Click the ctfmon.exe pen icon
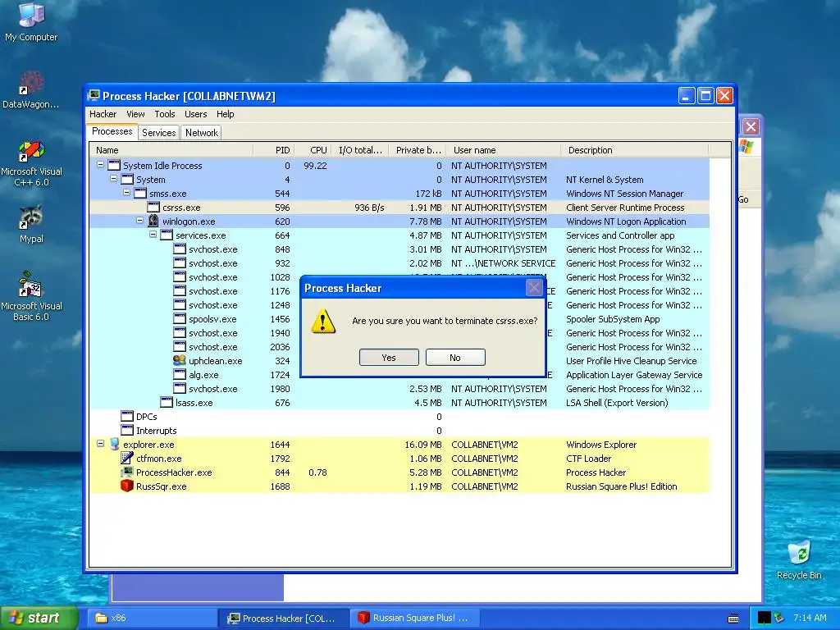Viewport: 840px width, 630px height. (127, 458)
